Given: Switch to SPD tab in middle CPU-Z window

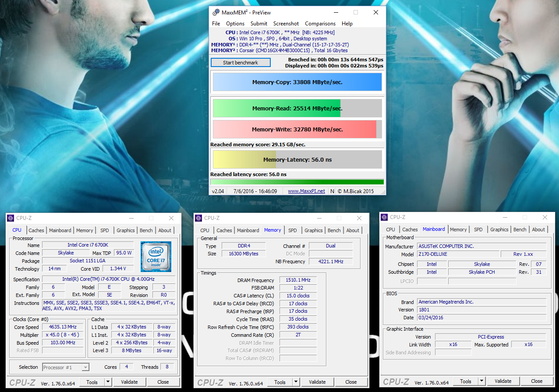Looking at the screenshot, I should (x=293, y=230).
